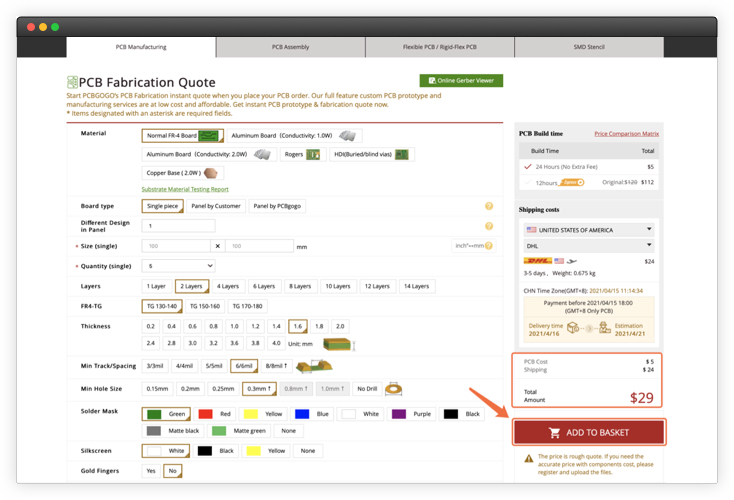Click the Add to Basket button

[x=589, y=432]
